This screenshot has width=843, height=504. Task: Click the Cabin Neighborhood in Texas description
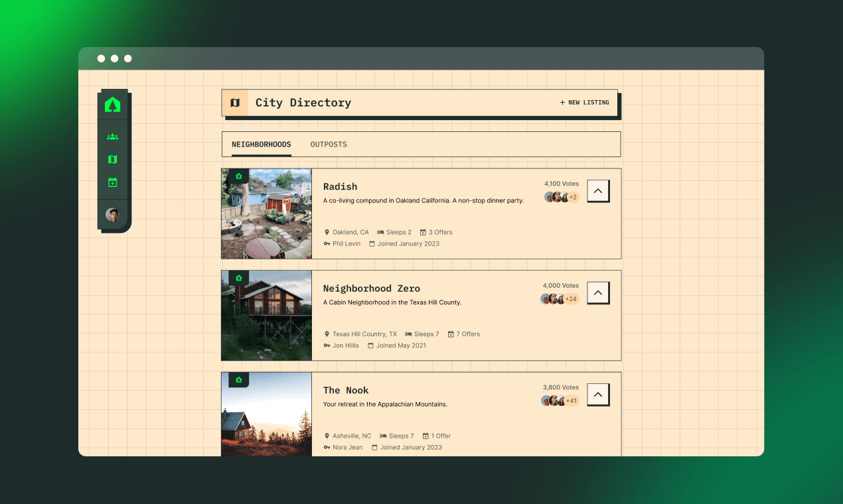point(392,302)
